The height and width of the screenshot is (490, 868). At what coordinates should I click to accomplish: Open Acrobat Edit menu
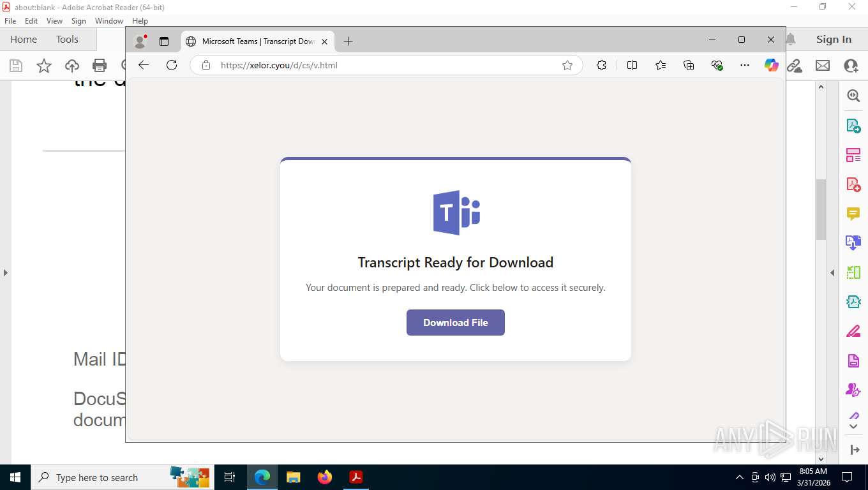click(x=31, y=21)
